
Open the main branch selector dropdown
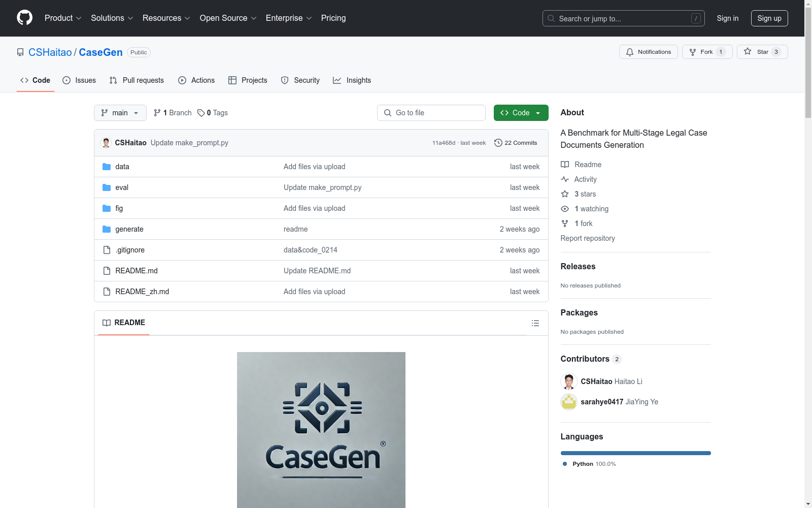click(120, 113)
